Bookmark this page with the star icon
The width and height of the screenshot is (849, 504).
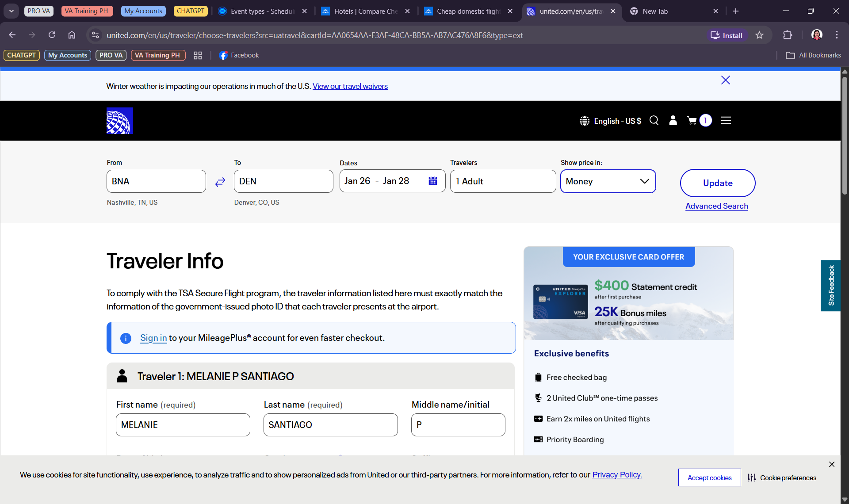click(759, 35)
